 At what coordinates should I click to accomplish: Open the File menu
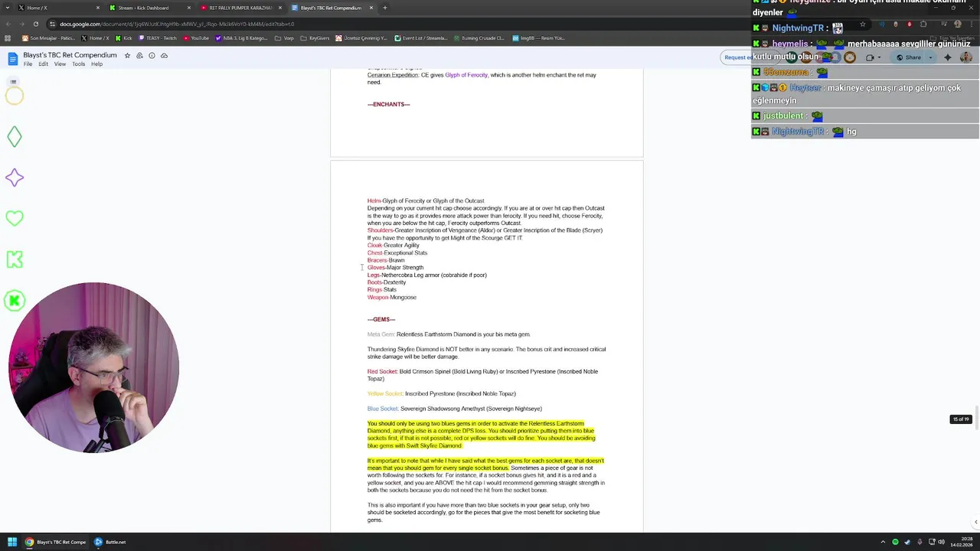click(x=28, y=64)
